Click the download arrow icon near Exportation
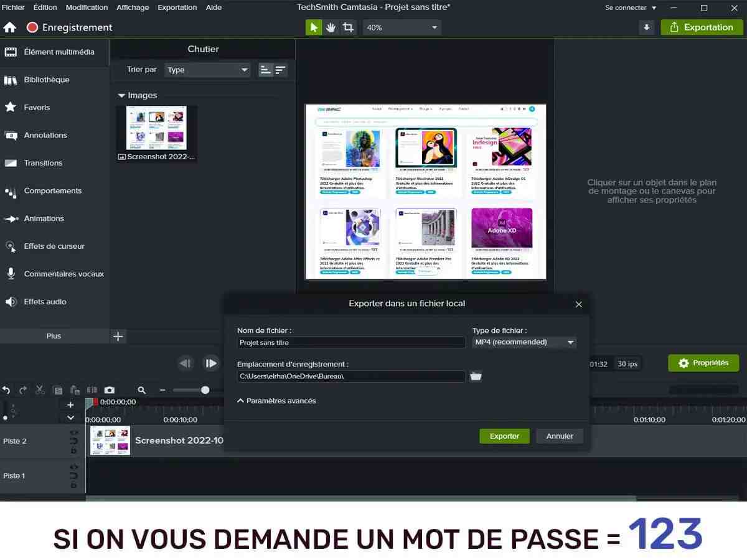 647,27
